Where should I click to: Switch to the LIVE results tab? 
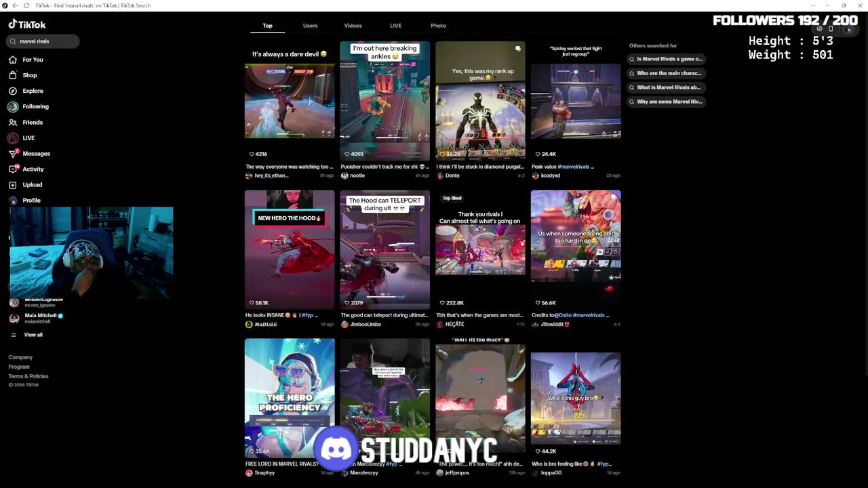tap(395, 26)
